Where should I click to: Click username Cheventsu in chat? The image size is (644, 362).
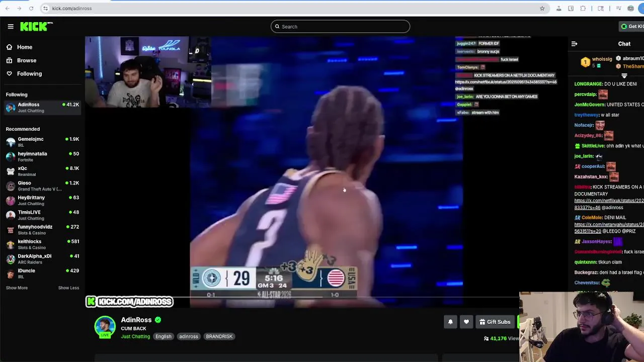tap(587, 283)
